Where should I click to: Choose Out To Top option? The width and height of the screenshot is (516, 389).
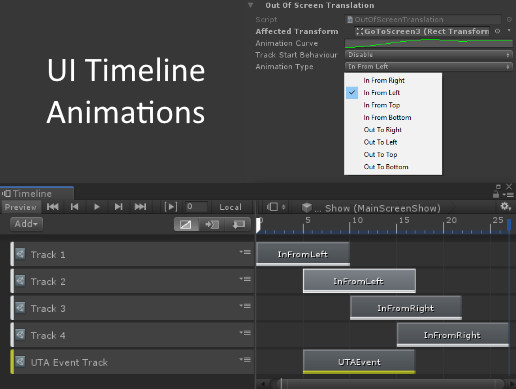click(380, 154)
